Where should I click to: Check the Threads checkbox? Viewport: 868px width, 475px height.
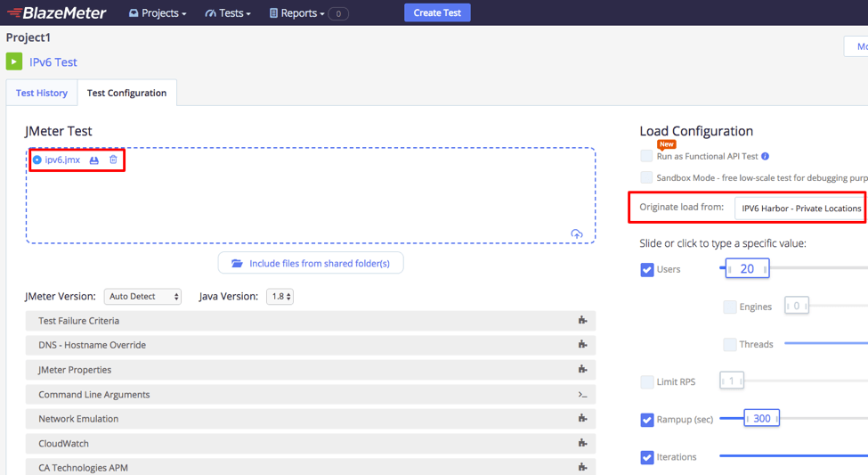[x=730, y=344]
